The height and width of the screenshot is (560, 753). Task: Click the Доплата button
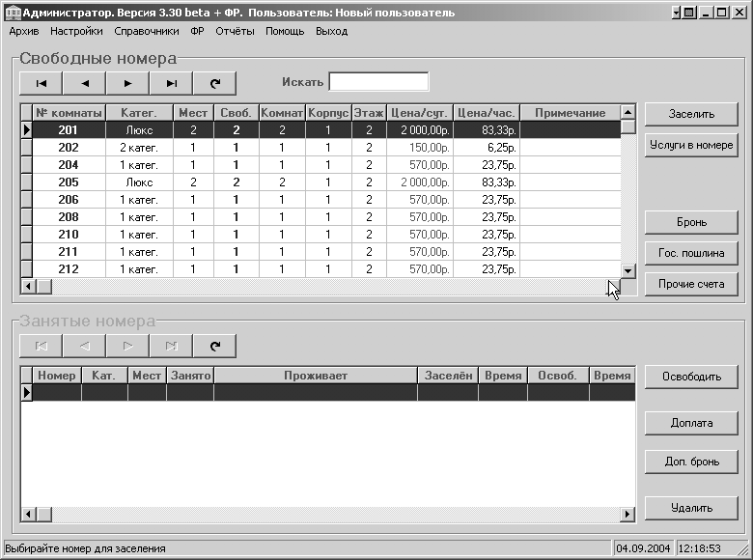coord(691,423)
